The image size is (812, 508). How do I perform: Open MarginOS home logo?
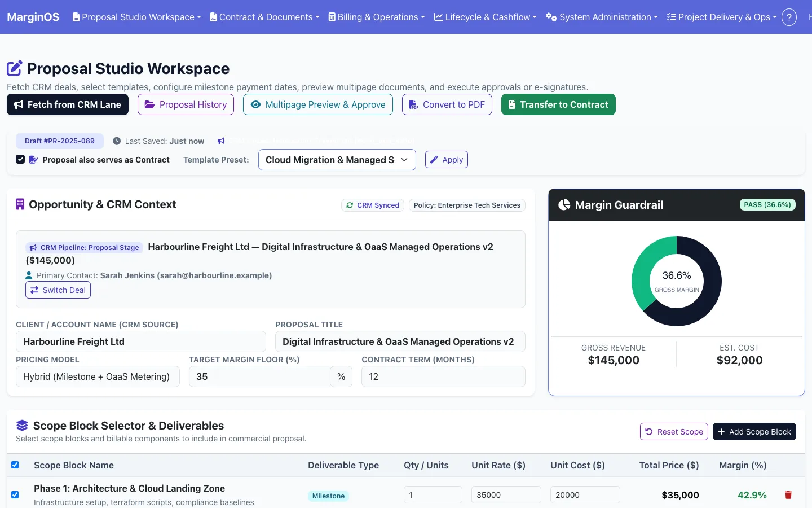pos(33,17)
